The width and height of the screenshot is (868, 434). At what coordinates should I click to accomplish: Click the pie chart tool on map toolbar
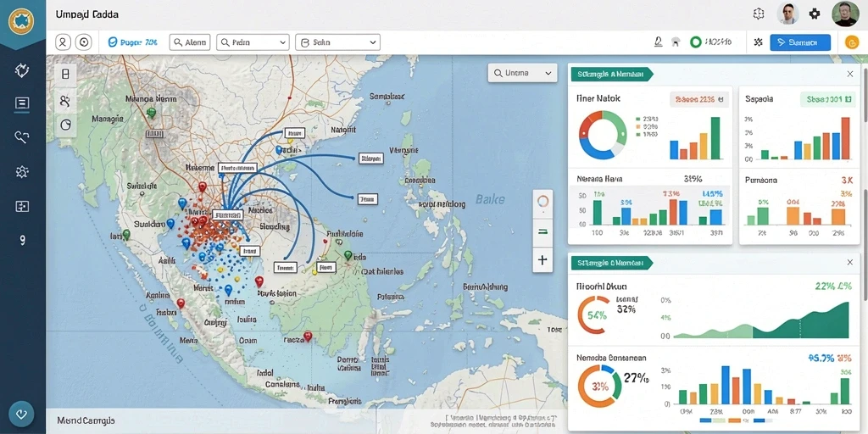65,125
